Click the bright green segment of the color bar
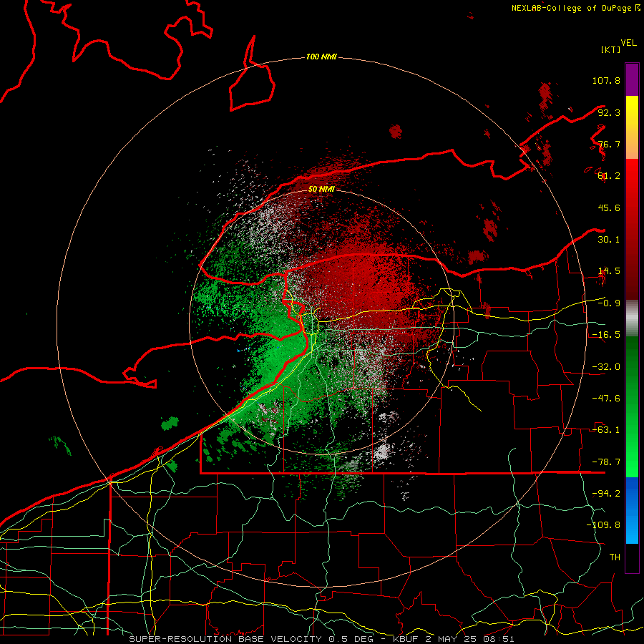The width and height of the screenshot is (644, 644). (632, 406)
